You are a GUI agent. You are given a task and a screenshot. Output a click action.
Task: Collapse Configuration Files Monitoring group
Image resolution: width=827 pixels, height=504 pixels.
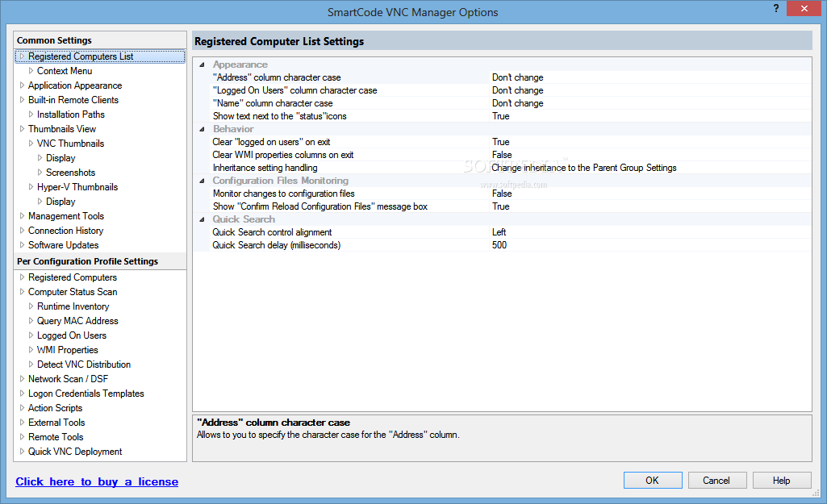202,181
